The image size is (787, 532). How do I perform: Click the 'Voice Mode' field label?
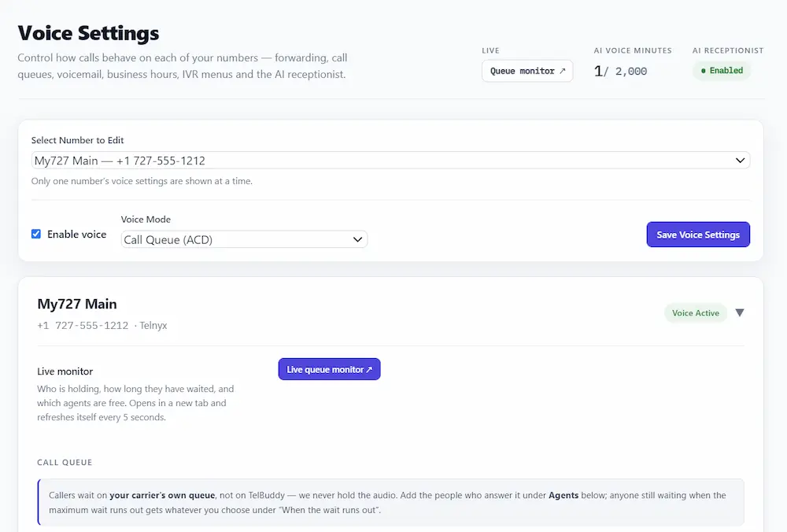tap(146, 220)
